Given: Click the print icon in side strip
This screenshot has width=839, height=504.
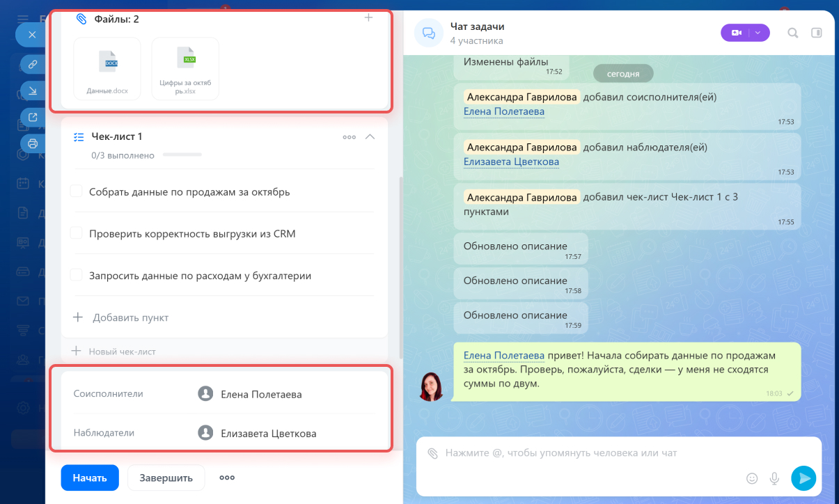Looking at the screenshot, I should [x=32, y=143].
